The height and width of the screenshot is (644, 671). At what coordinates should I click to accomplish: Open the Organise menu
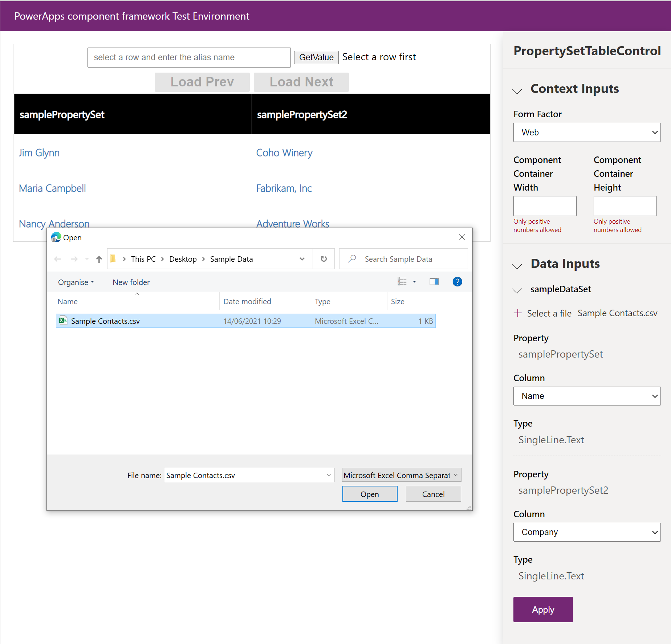click(76, 282)
